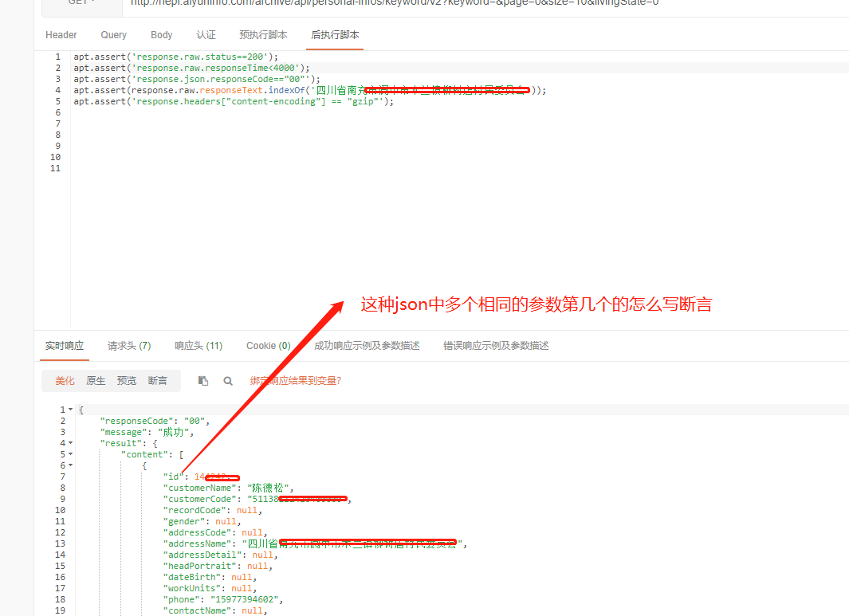Click the 绑定响应结果到变量 link
849x616 pixels.
point(296,381)
